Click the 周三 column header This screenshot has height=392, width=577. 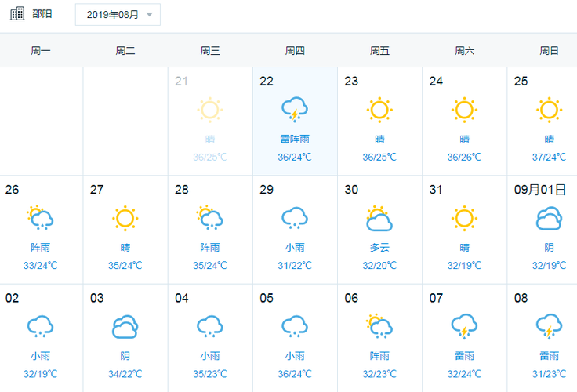(210, 50)
